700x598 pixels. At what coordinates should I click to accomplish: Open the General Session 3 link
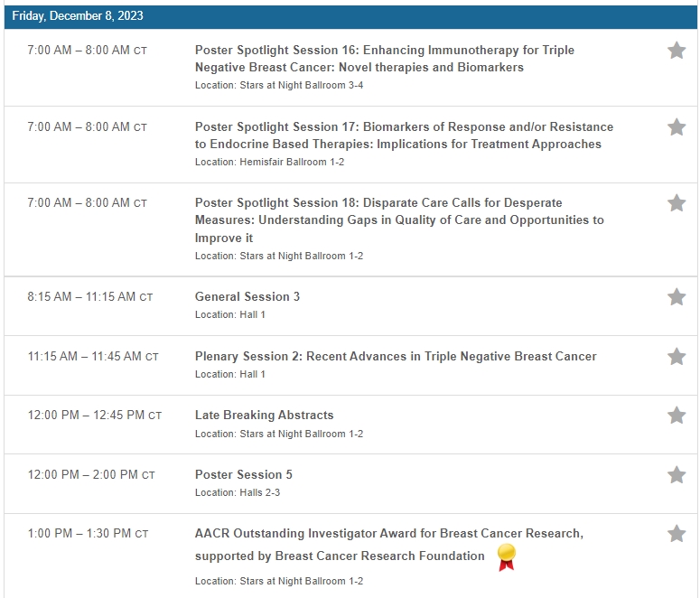tap(247, 297)
